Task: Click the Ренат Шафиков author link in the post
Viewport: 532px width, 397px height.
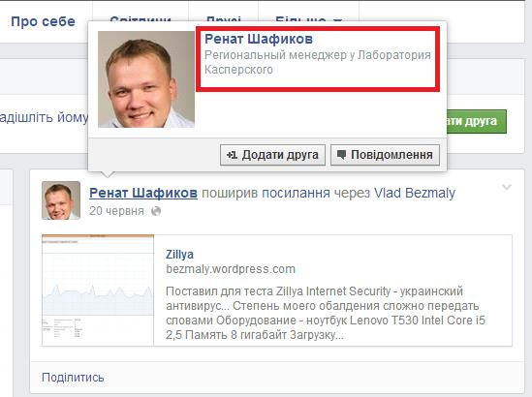Action: pyautogui.click(x=143, y=193)
